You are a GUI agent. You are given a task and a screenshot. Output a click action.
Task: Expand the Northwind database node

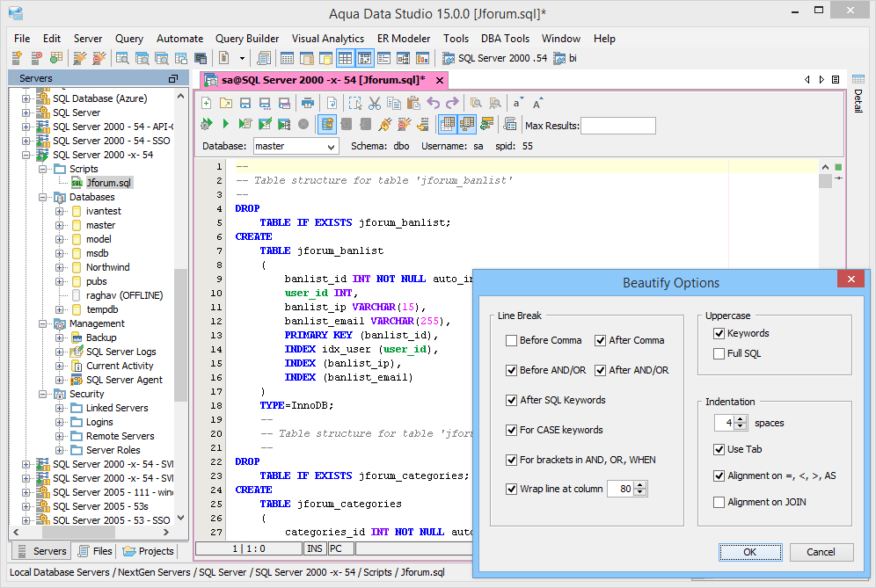[59, 267]
